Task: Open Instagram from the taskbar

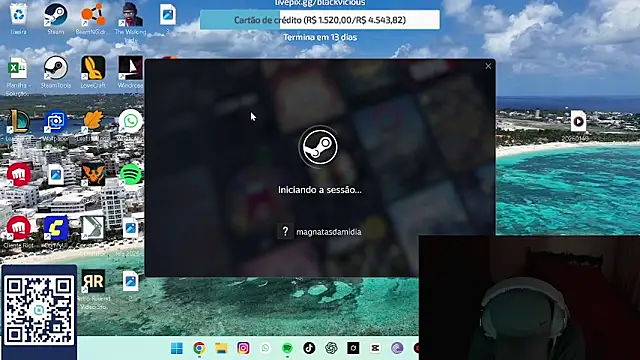Action: 243,348
